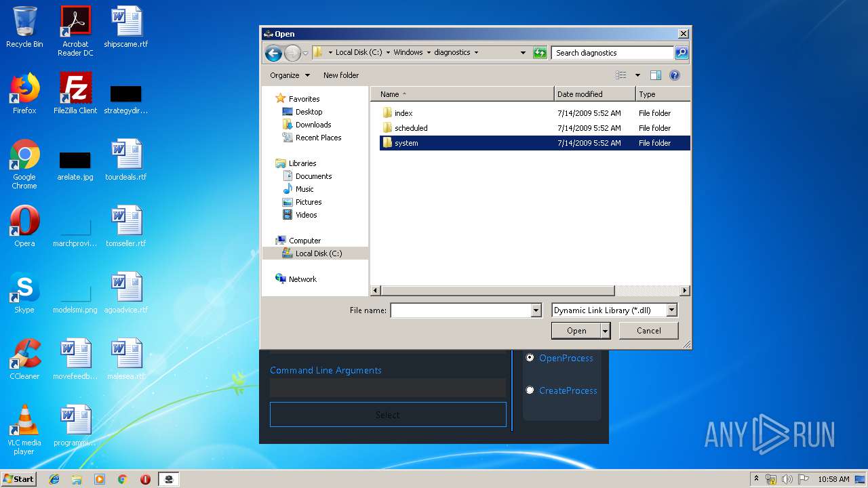Open Internet Explorer from taskbar

coord(54,479)
